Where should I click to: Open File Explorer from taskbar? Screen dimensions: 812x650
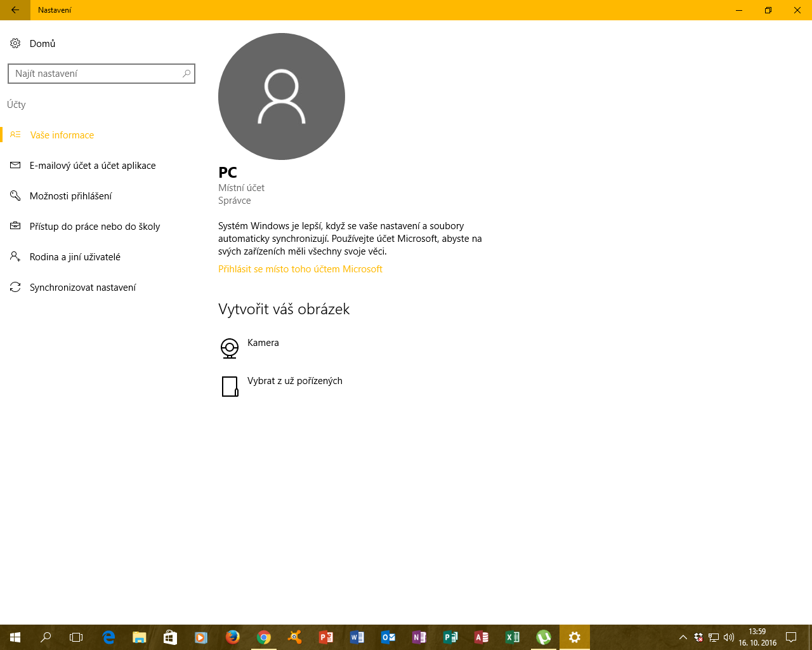pyautogui.click(x=140, y=637)
